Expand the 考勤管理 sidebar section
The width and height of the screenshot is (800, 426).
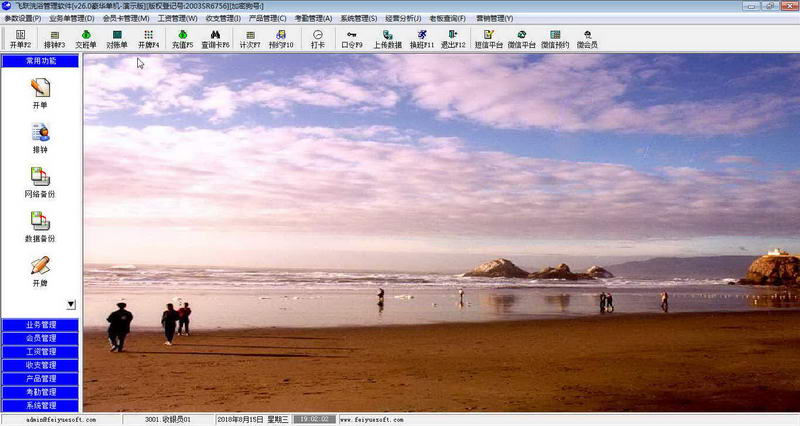click(40, 392)
